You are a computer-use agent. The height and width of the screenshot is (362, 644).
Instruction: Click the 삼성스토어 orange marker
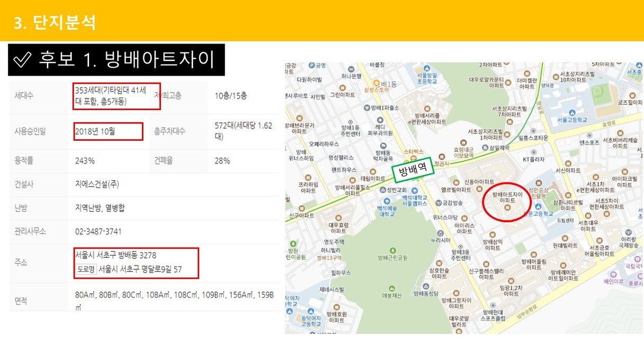[x=376, y=83]
